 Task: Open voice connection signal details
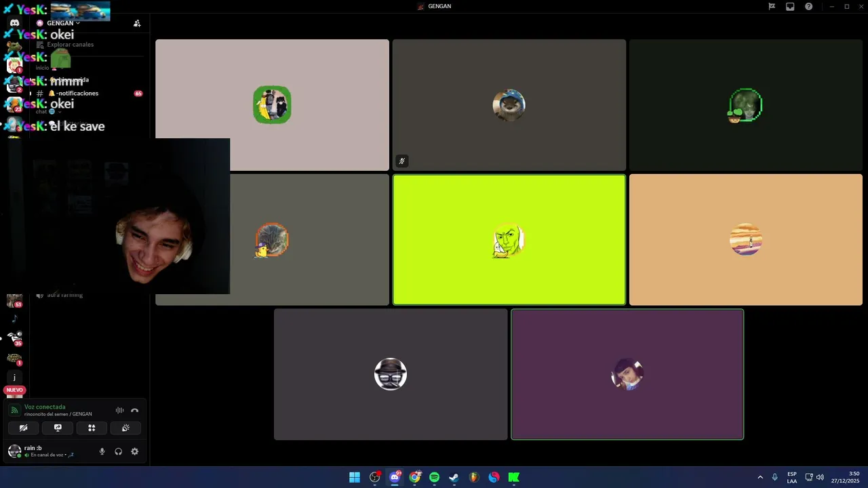tap(14, 410)
